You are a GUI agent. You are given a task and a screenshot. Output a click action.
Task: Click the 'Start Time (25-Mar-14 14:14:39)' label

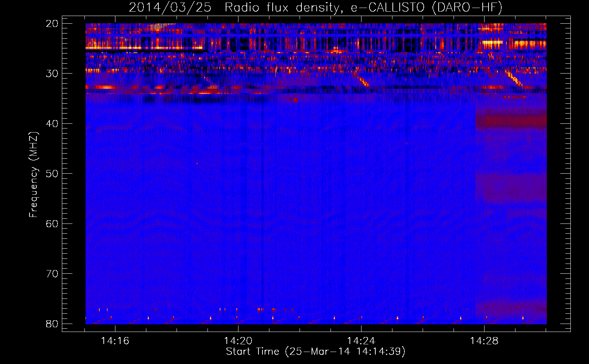point(316,352)
